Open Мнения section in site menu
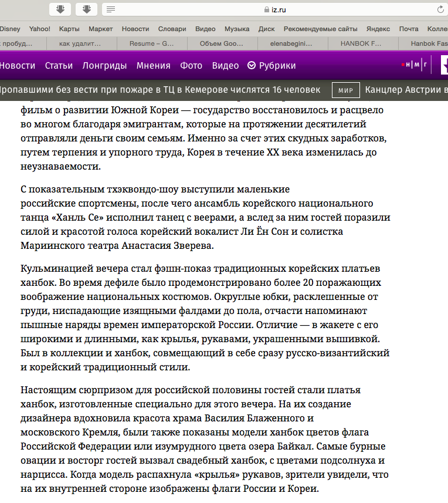This screenshot has width=448, height=503. (x=154, y=65)
